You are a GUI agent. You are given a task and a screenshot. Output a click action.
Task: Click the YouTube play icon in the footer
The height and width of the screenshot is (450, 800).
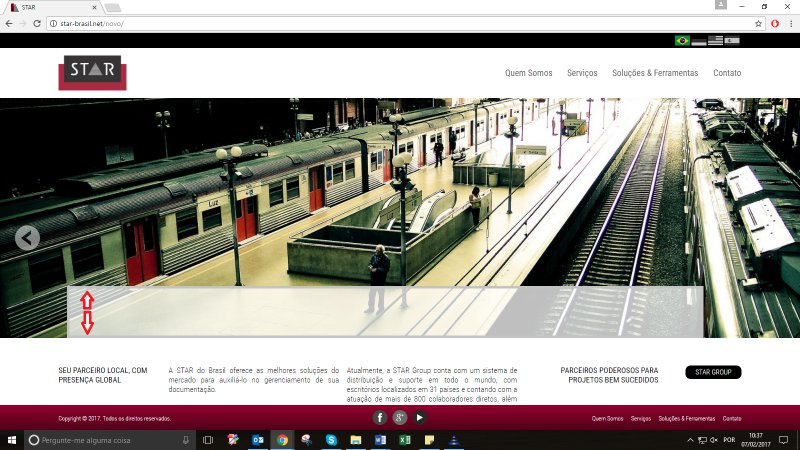420,417
